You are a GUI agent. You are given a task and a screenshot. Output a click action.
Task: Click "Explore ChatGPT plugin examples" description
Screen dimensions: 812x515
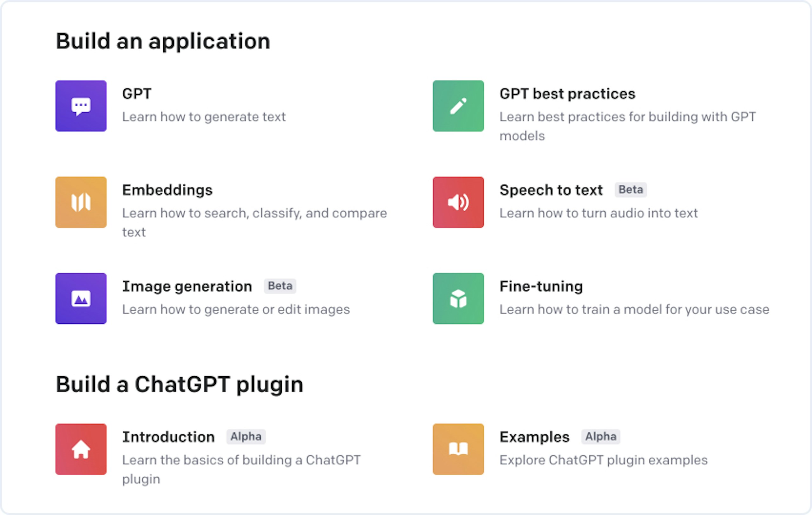point(603,460)
